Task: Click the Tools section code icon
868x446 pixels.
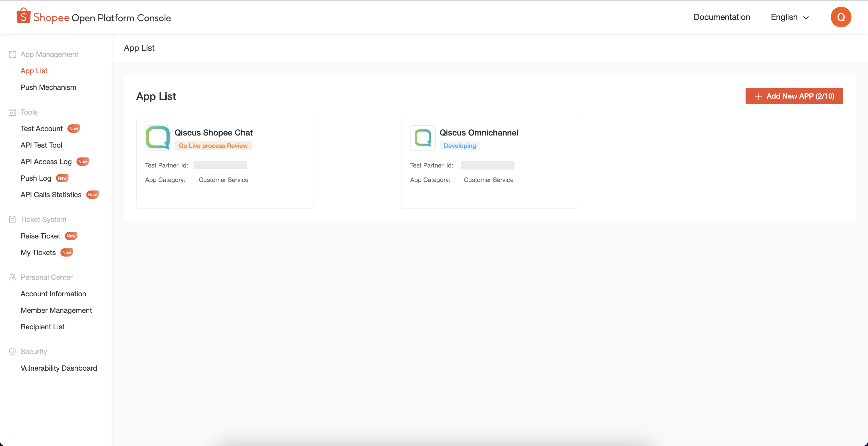Action: click(12, 113)
